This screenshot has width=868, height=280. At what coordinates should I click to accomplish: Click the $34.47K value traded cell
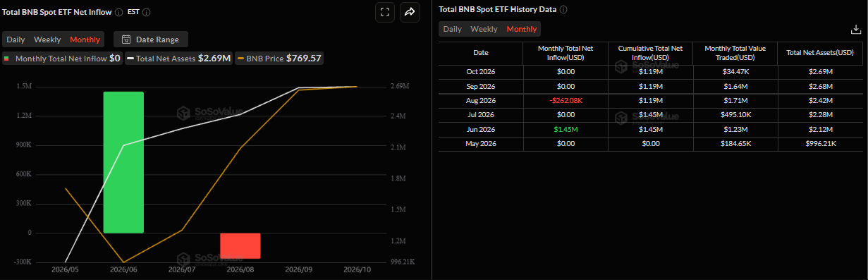click(735, 72)
